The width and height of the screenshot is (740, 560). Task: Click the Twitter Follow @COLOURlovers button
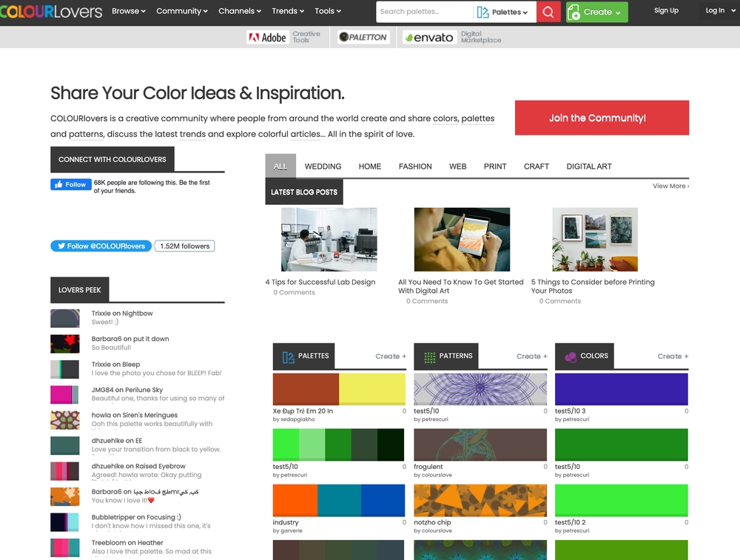tap(101, 246)
